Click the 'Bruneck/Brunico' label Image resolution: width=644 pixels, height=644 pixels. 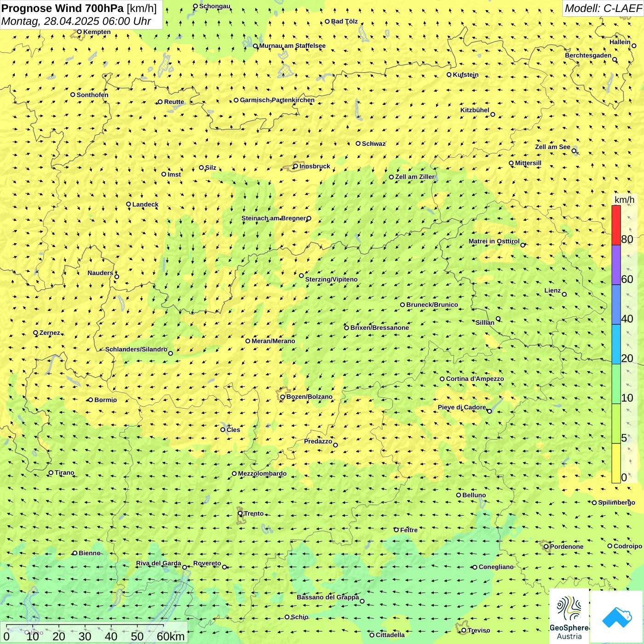432,305
